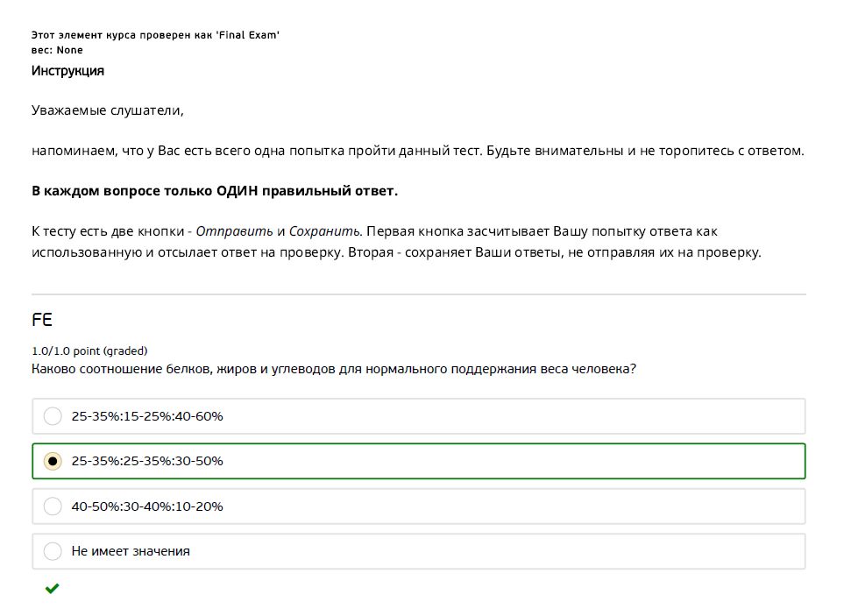Viewport: 851px width, 616px height.
Task: Click the bold 'В каждом вопросе только ОДИН' sentence
Action: (x=215, y=191)
